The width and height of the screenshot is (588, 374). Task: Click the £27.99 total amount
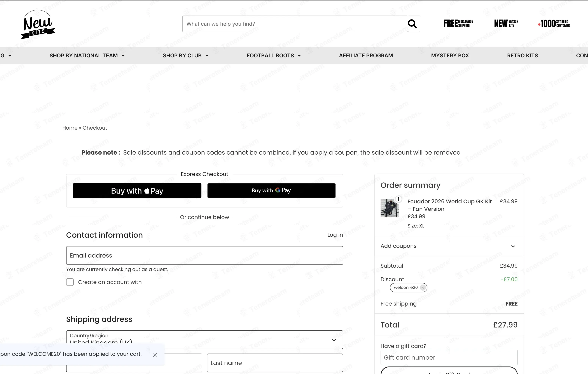pos(505,325)
